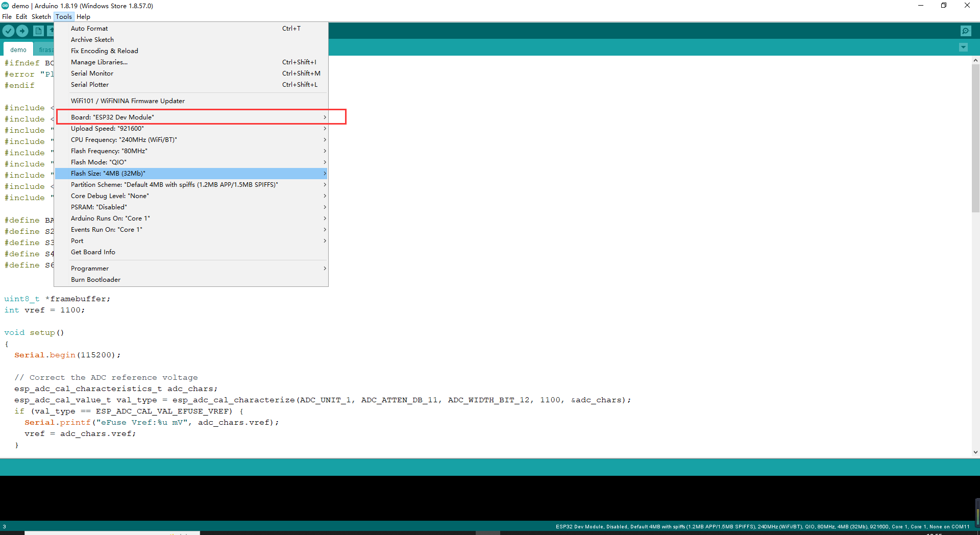Click the Upload arrow icon
Screen dimensions: 980x535
tap(22, 31)
